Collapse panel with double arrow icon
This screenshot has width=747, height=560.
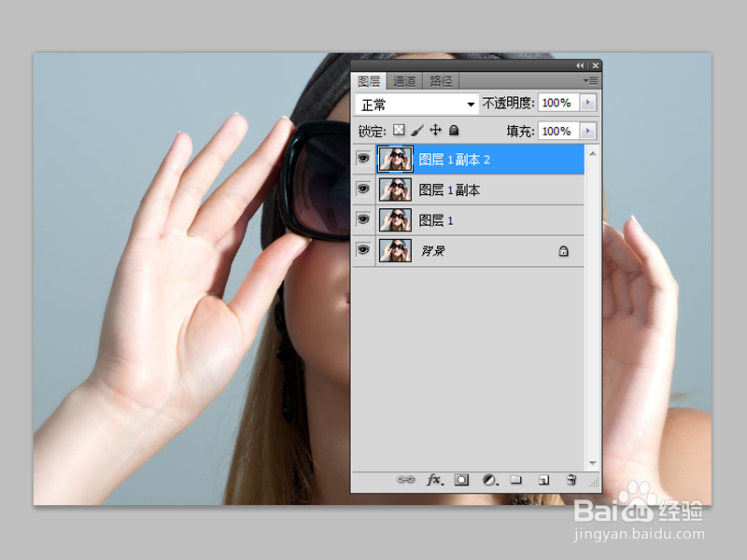(x=580, y=65)
